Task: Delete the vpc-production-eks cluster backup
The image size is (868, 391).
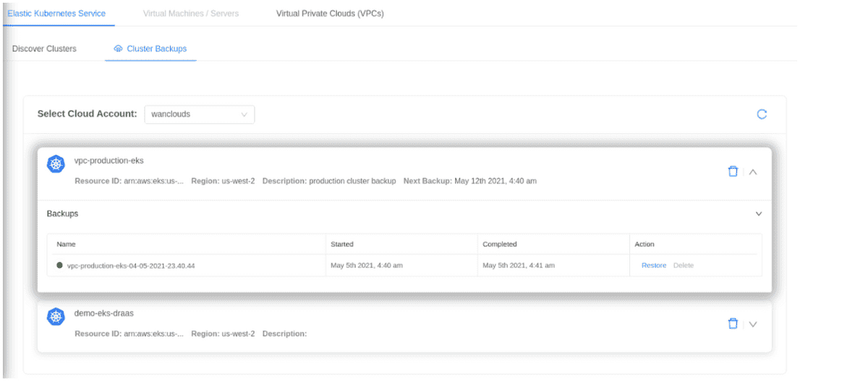Action: point(733,172)
